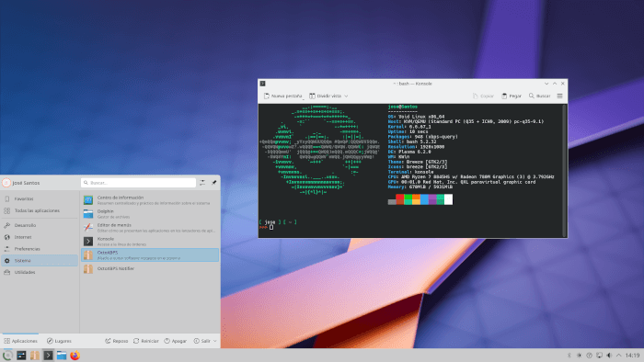Toggle pin to keep launcher open
Image resolution: width=644 pixels, height=362 pixels.
(x=214, y=183)
